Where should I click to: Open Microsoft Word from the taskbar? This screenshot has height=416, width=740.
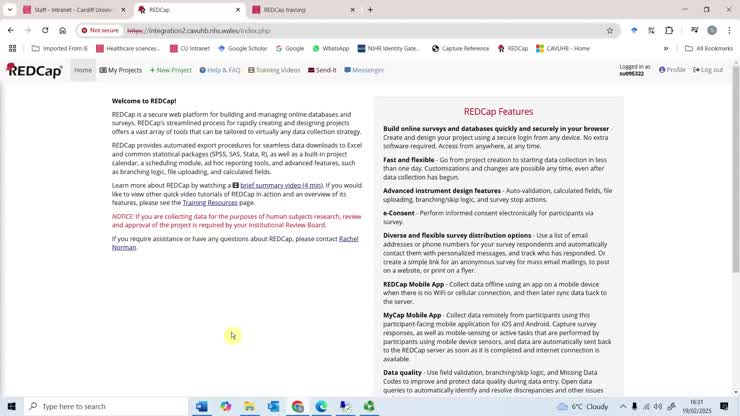[202, 406]
